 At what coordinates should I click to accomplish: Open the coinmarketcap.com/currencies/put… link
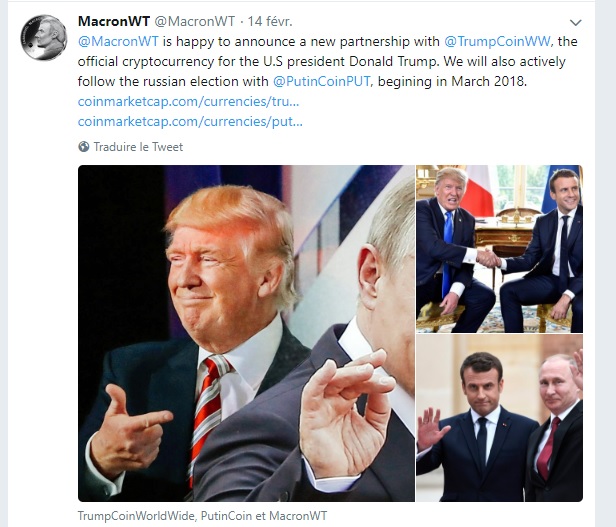(190, 121)
